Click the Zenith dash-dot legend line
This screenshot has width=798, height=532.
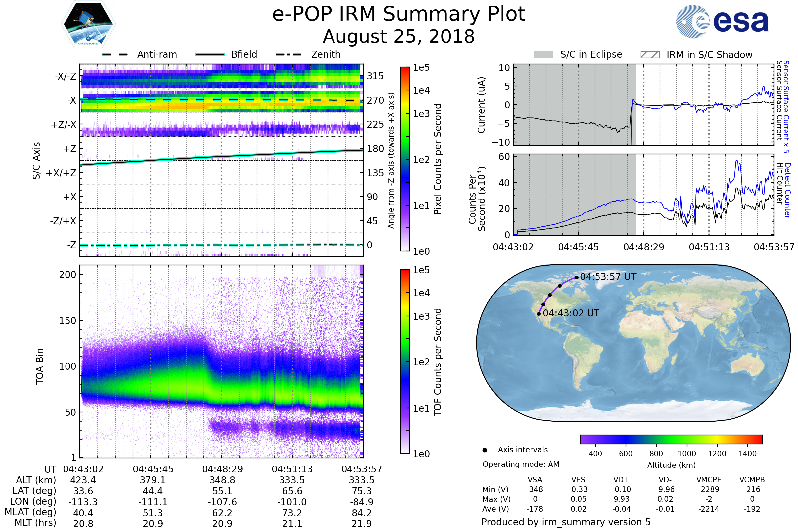pyautogui.click(x=289, y=54)
